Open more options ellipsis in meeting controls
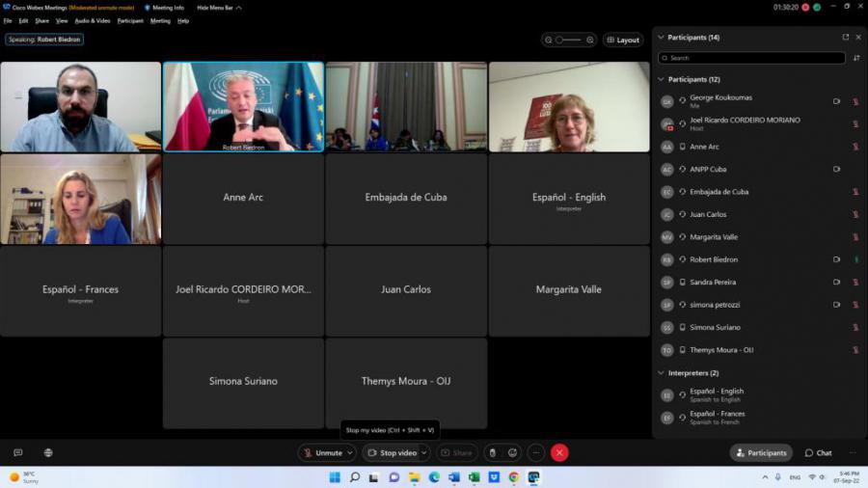The width and height of the screenshot is (868, 488). click(536, 452)
